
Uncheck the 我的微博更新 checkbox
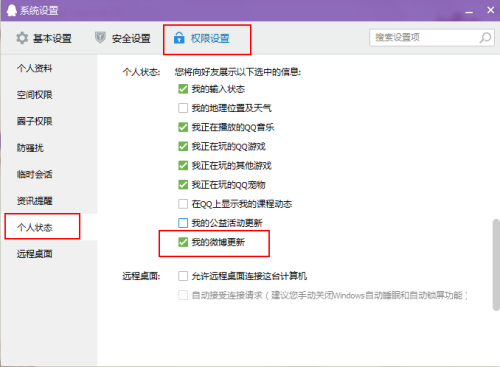tap(183, 242)
